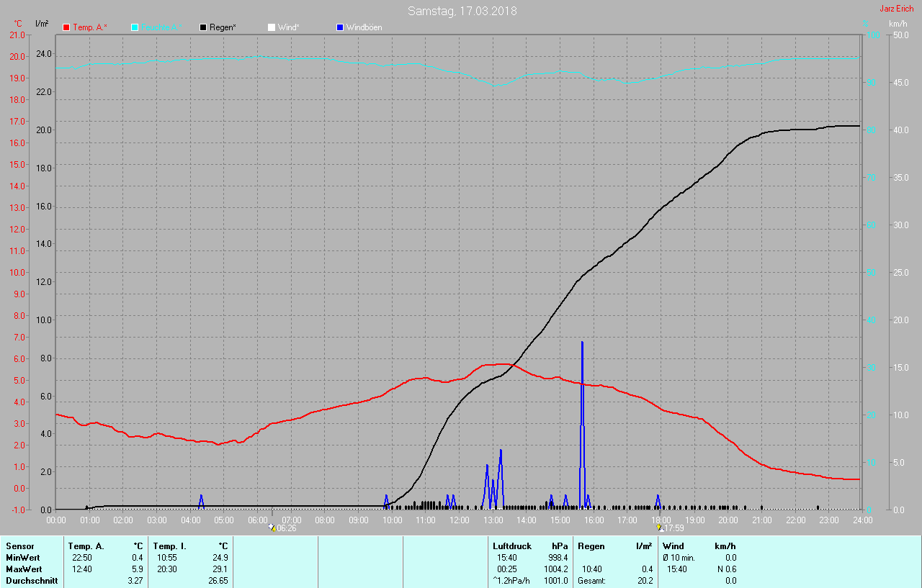Click the 1004.2 maximum pressure value
This screenshot has width=922, height=588.
(x=555, y=569)
